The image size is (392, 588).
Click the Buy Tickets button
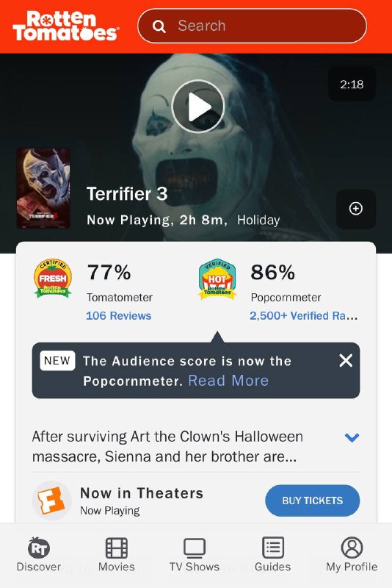pos(312,501)
